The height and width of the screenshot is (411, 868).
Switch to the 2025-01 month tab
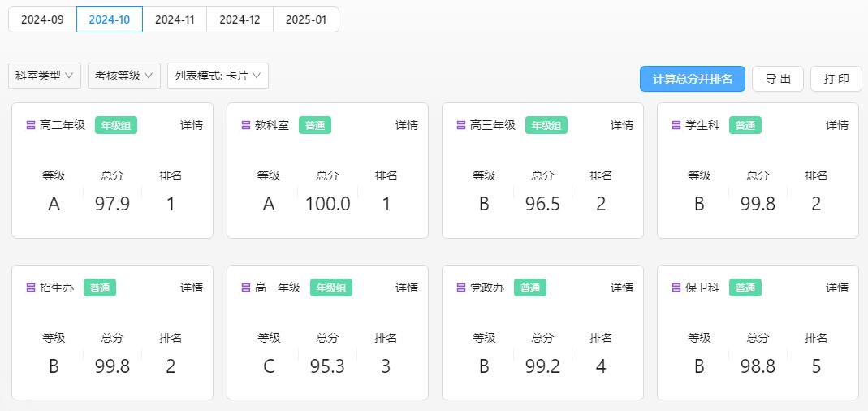tap(306, 19)
